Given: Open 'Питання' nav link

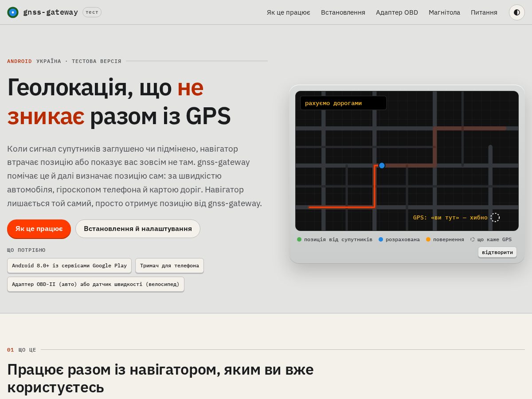Looking at the screenshot, I should [484, 12].
